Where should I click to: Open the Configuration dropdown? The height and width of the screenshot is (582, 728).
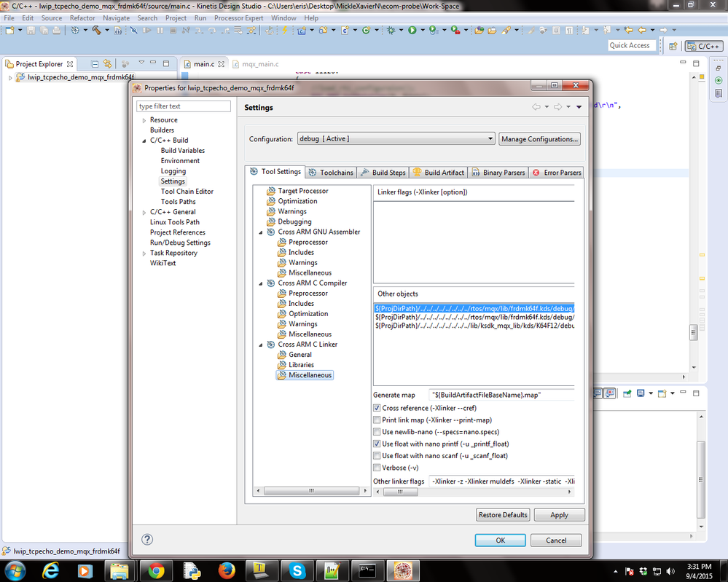click(x=396, y=139)
